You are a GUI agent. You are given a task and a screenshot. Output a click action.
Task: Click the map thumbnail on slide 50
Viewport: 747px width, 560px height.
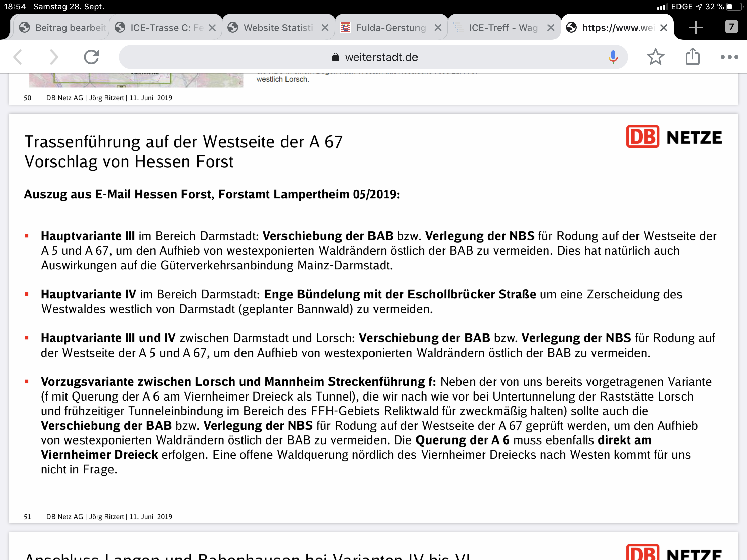coord(136,80)
